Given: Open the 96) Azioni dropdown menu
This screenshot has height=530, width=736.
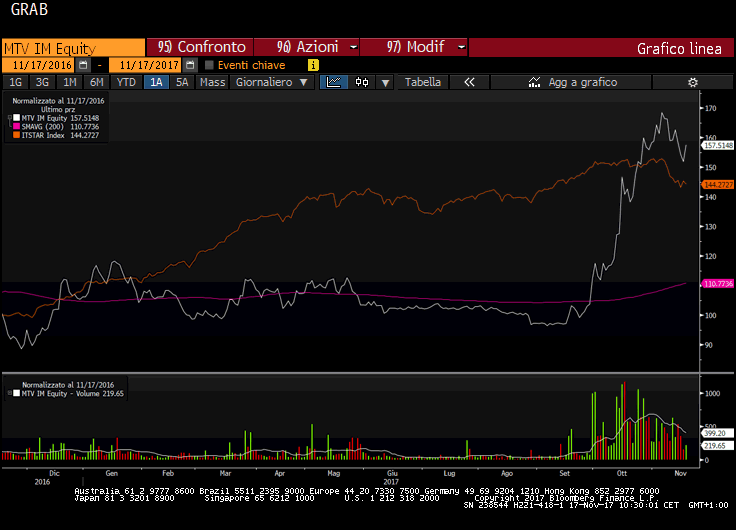Looking at the screenshot, I should click(305, 47).
